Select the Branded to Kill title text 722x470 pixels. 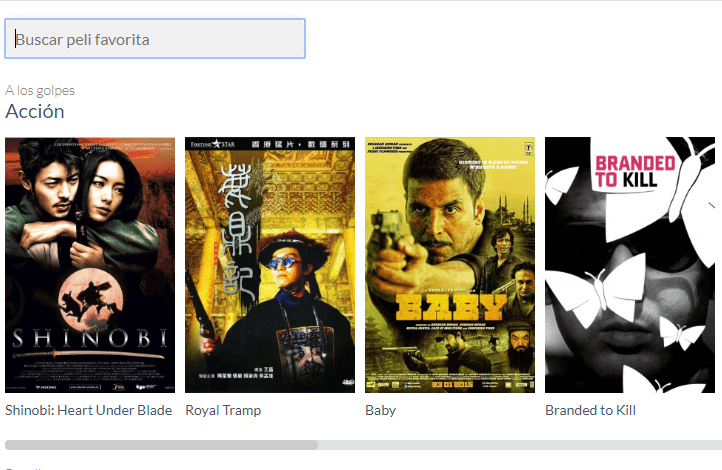590,410
